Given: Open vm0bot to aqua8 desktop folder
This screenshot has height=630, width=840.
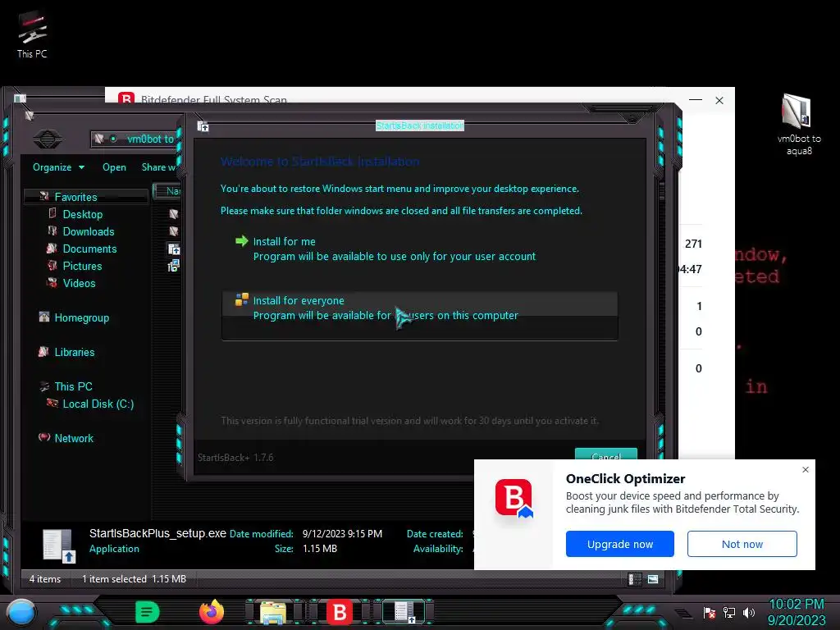Looking at the screenshot, I should point(798,125).
